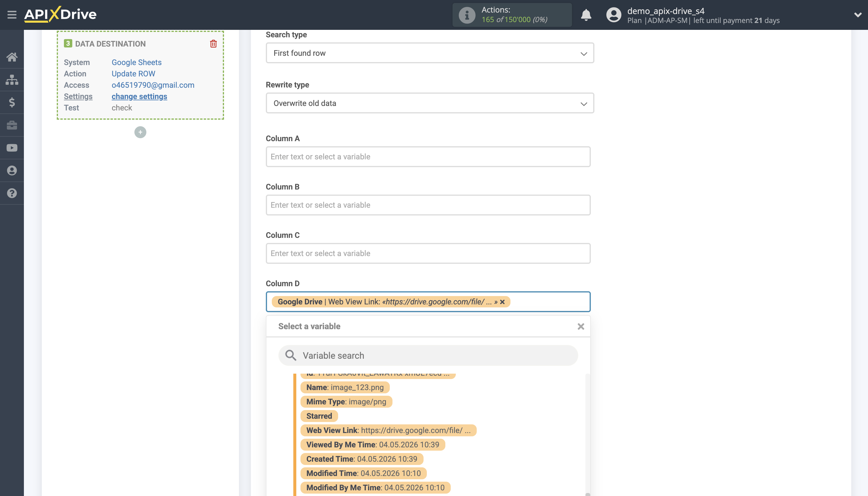Click the demo_apix-drive_s4 username
868x496 pixels.
665,11
